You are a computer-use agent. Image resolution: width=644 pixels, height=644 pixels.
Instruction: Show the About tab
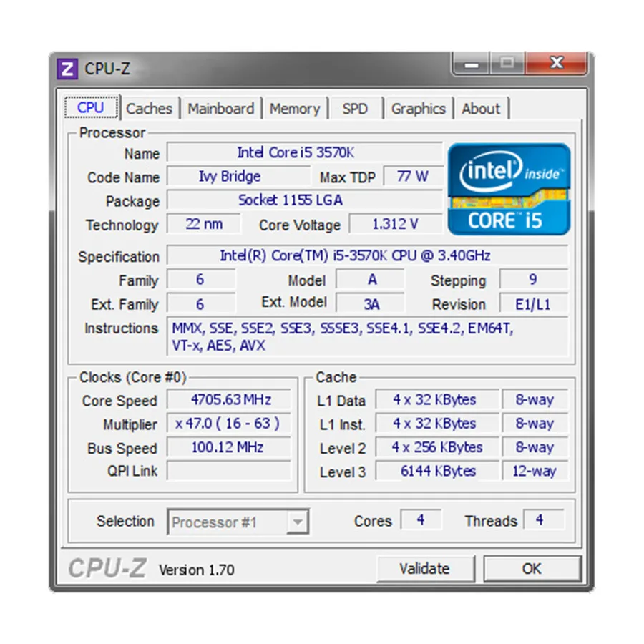(481, 109)
